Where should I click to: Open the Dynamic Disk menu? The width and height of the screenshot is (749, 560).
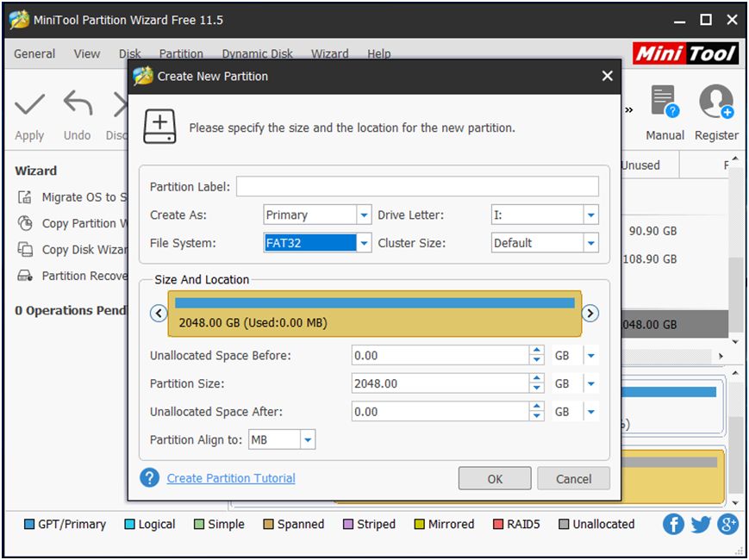[257, 53]
